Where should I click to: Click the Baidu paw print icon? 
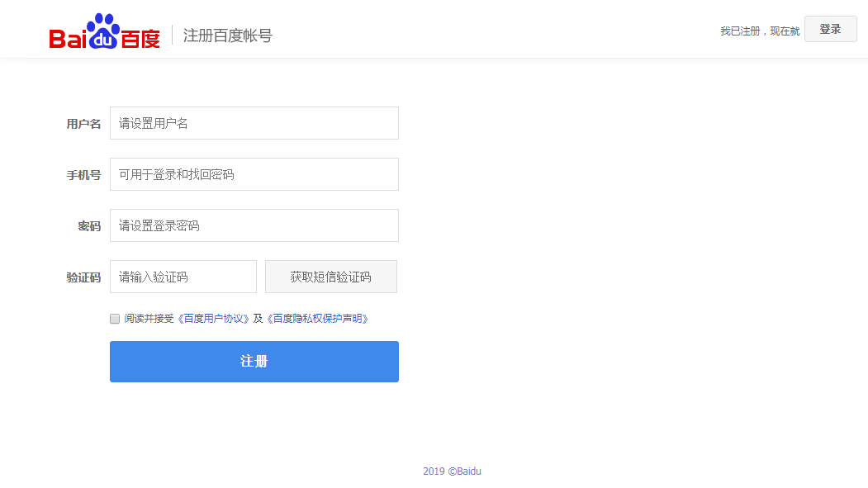point(103,31)
